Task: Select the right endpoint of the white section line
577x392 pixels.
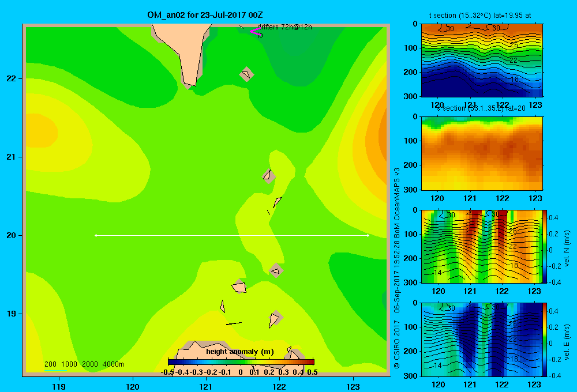Action: [x=368, y=235]
